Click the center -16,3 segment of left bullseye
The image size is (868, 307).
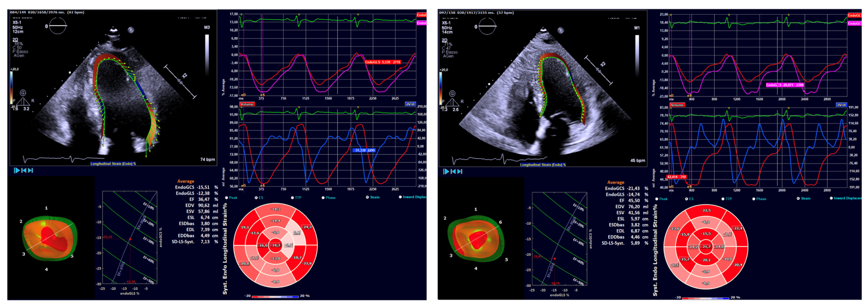click(276, 245)
